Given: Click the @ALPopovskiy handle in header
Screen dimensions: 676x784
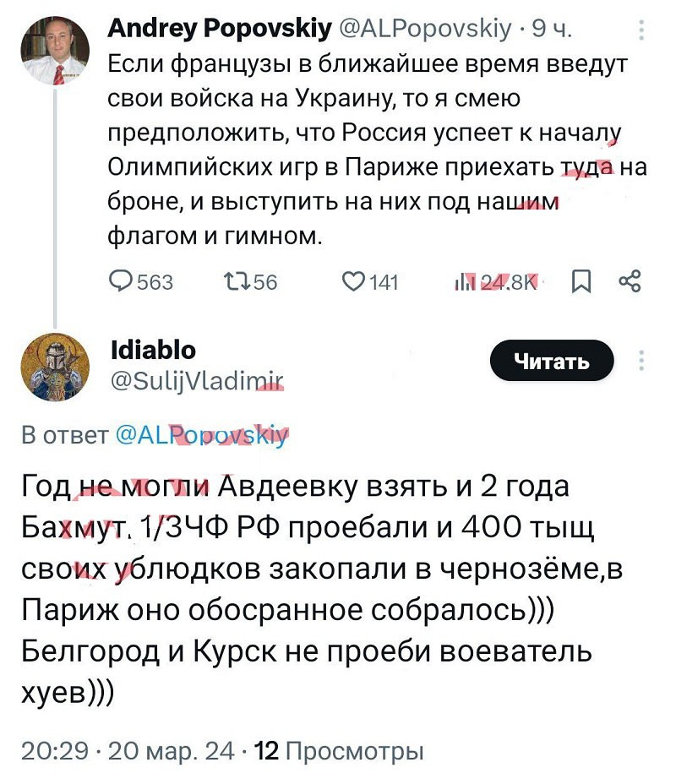Looking at the screenshot, I should [x=425, y=30].
